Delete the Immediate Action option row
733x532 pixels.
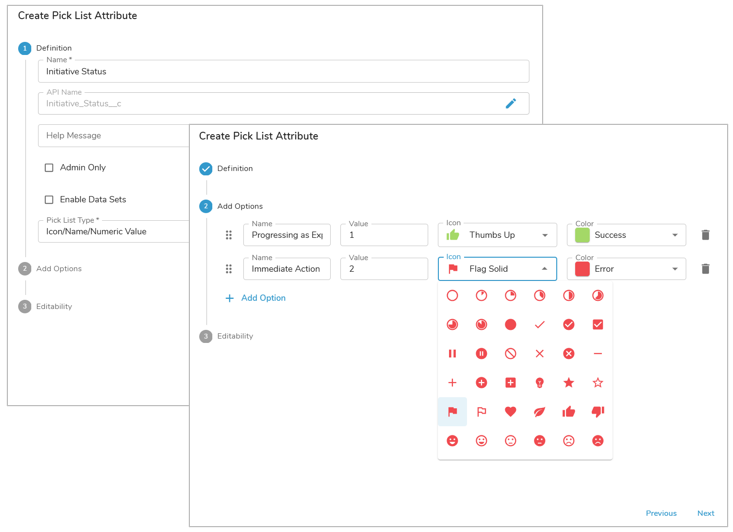[x=705, y=269]
